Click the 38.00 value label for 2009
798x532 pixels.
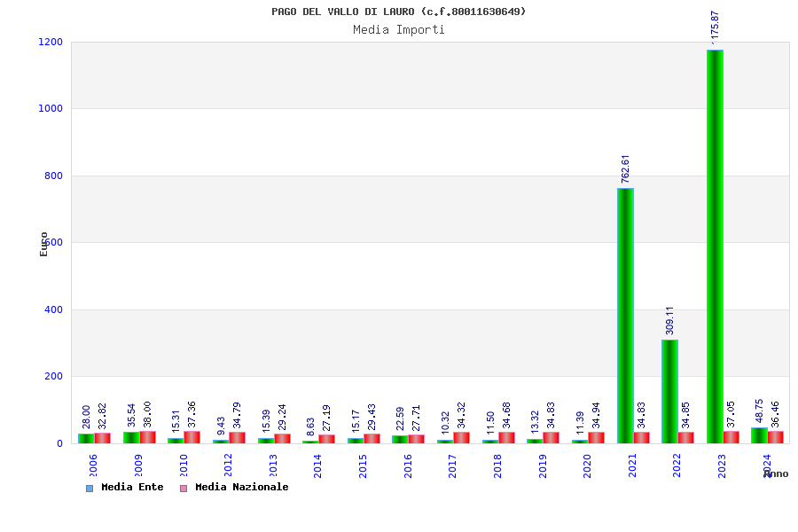[147, 414]
